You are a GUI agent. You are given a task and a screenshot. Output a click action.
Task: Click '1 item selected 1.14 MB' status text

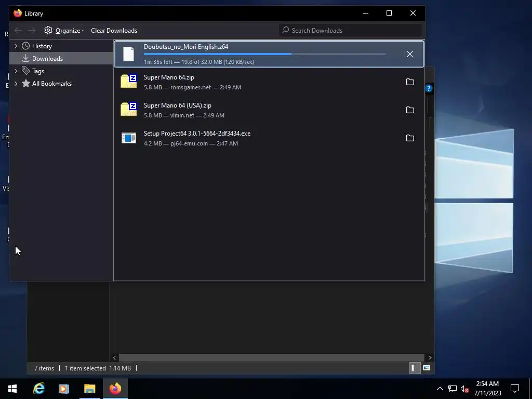tap(98, 368)
